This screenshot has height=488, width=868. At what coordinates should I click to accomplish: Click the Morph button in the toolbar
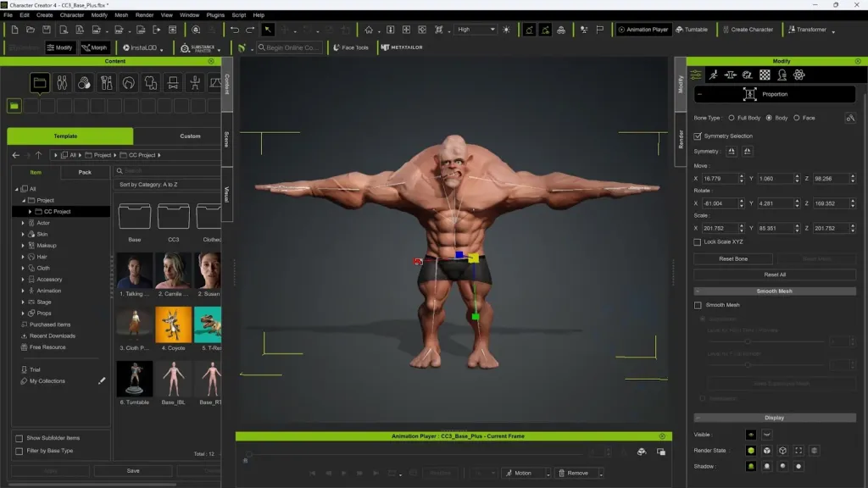click(x=94, y=47)
